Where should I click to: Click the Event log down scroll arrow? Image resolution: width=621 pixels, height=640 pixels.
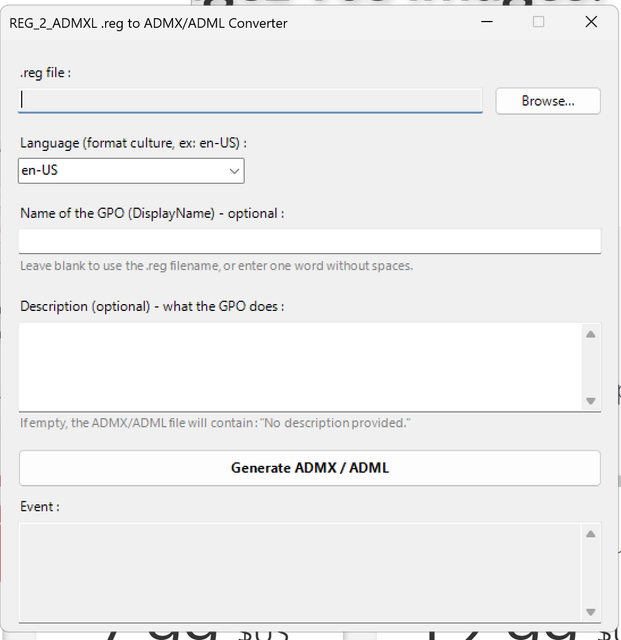click(590, 612)
